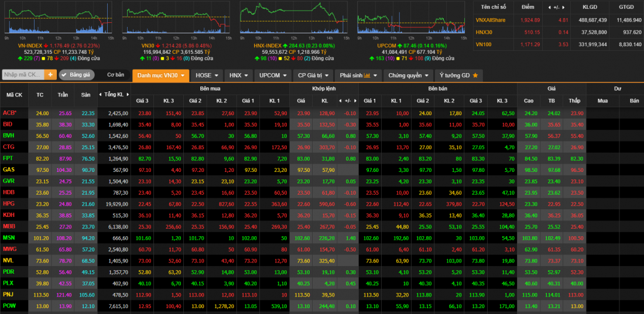Click the GTGD header in index table
644x314 pixels.
[627, 7]
